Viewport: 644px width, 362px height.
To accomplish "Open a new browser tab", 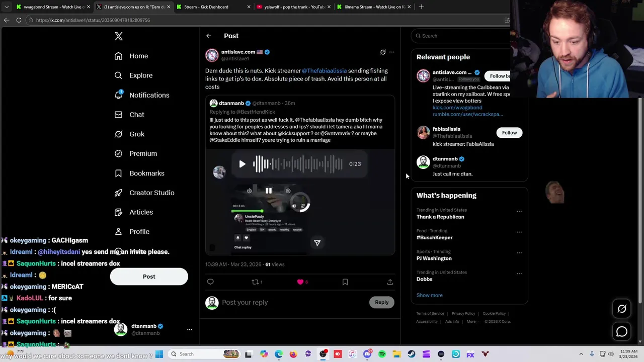I will pyautogui.click(x=421, y=7).
